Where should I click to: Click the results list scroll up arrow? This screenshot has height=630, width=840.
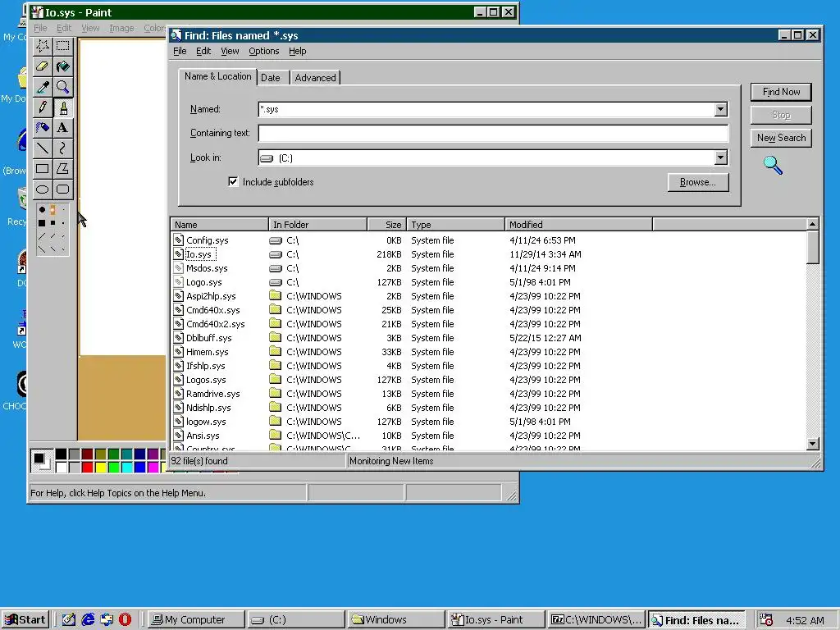coord(813,224)
